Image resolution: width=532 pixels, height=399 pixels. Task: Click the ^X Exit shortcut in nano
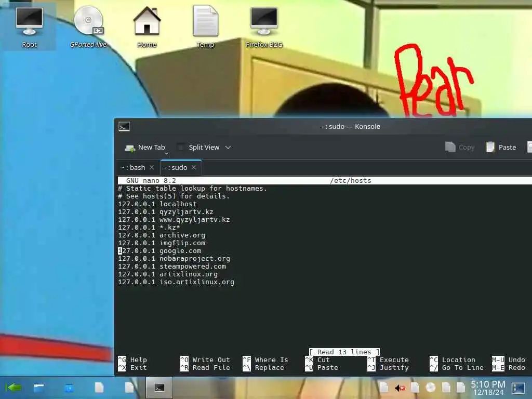click(132, 367)
